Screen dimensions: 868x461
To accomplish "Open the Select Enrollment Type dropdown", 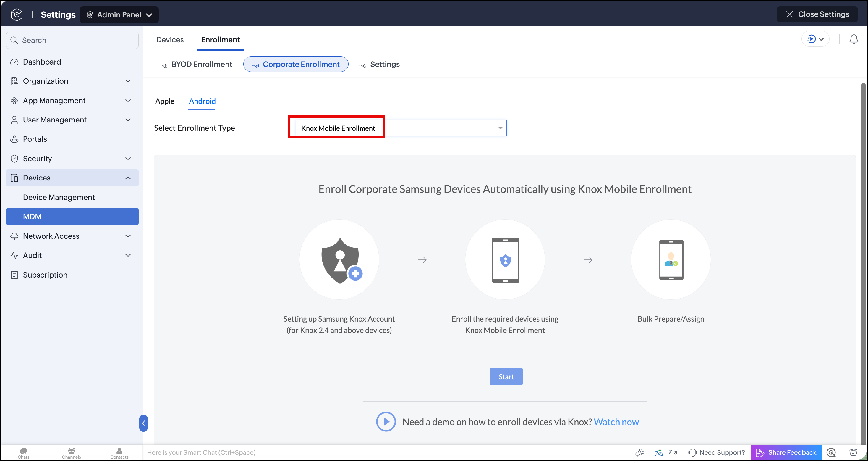I will coord(401,128).
